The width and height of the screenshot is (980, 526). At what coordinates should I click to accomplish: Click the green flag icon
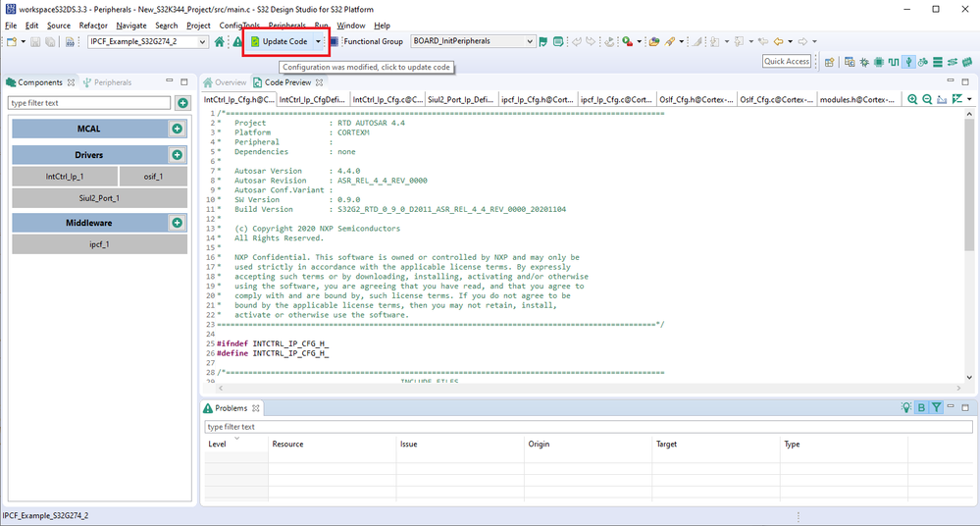543,41
